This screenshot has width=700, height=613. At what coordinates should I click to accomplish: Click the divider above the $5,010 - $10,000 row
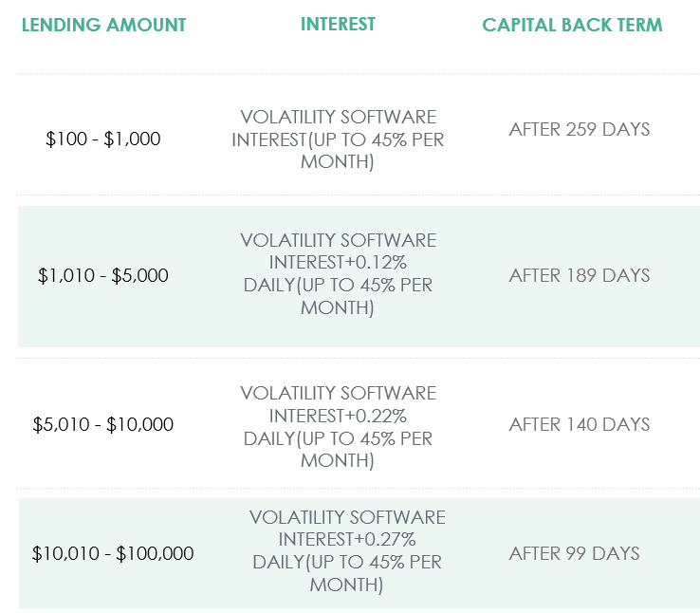coord(359,358)
